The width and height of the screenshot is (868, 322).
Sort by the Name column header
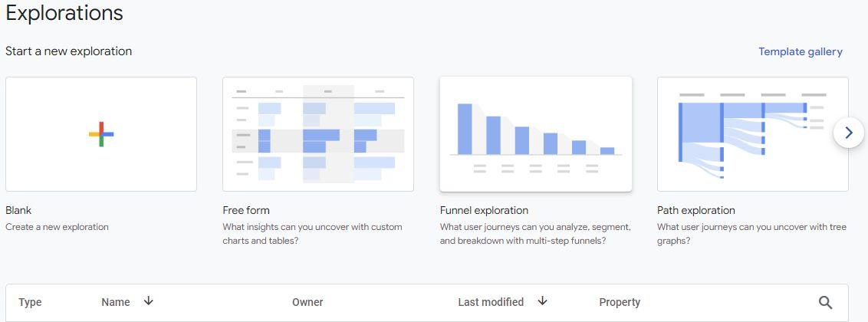116,302
